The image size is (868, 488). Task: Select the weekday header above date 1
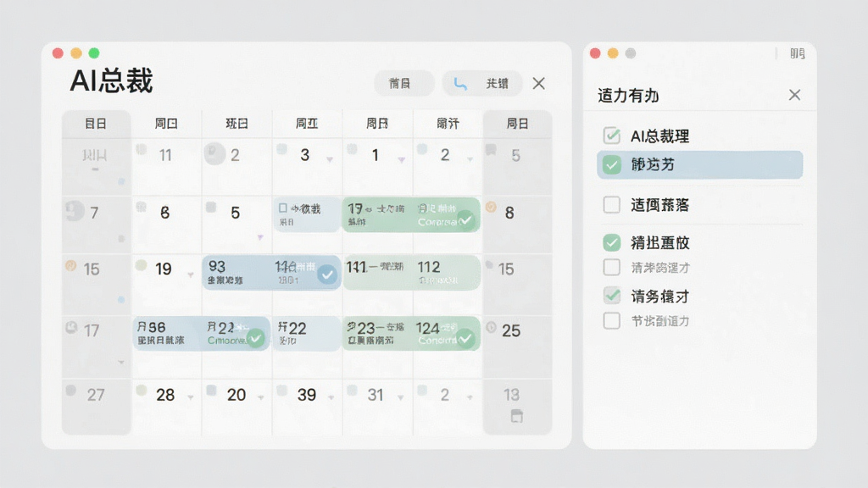[377, 124]
